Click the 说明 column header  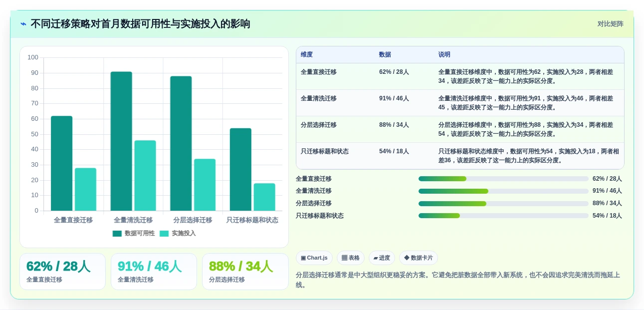pos(444,54)
